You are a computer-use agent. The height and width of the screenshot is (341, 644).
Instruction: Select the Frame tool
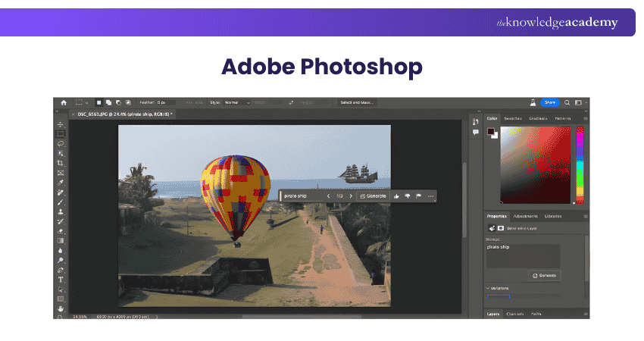61,173
